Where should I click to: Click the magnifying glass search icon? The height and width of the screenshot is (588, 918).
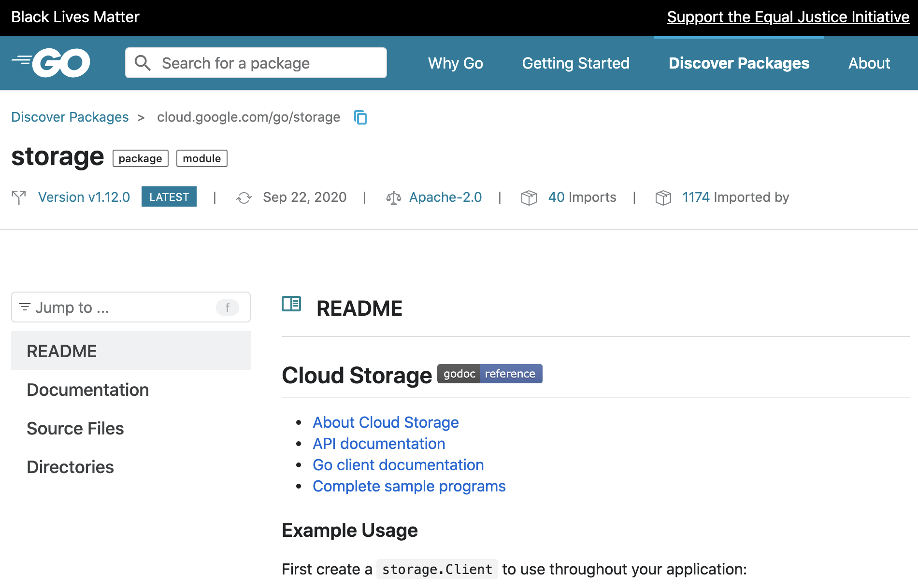143,63
